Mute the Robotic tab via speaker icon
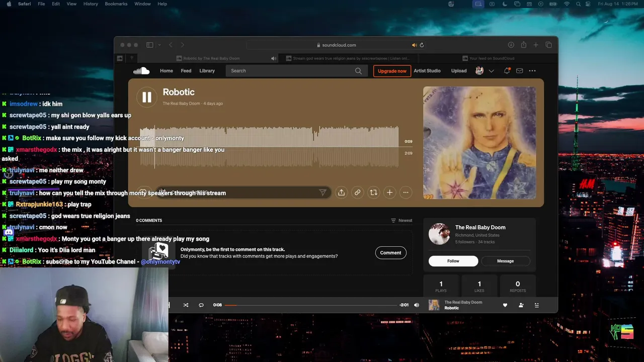The height and width of the screenshot is (362, 644). point(274,58)
